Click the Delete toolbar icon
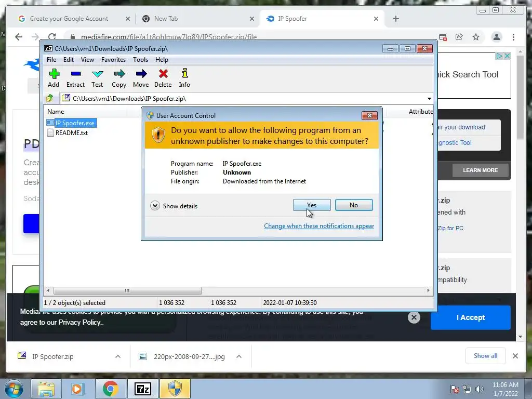This screenshot has width=532, height=399. point(163,78)
